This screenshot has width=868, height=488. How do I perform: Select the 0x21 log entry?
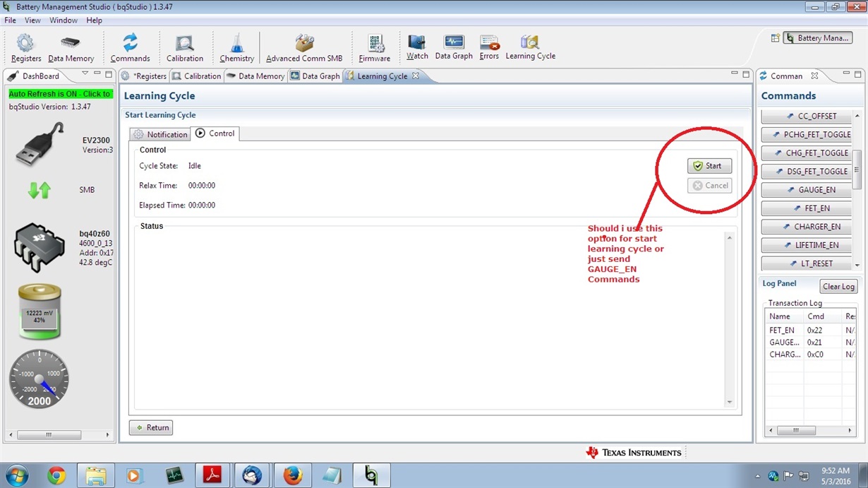[x=815, y=343]
